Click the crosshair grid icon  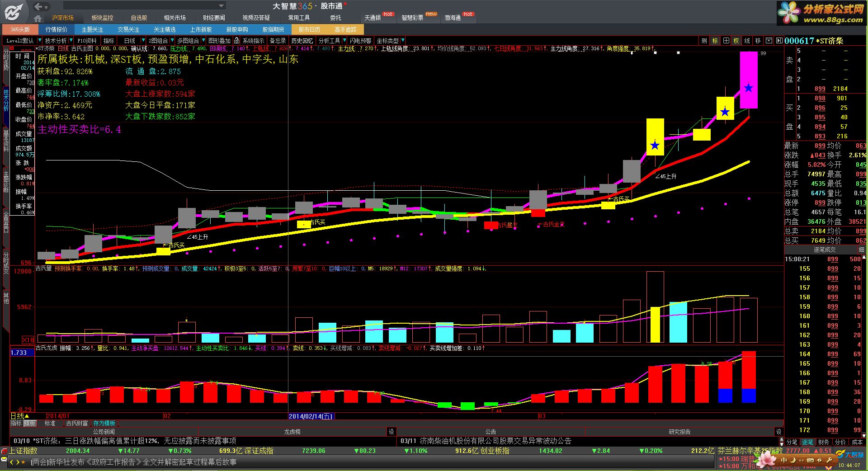[x=726, y=41]
